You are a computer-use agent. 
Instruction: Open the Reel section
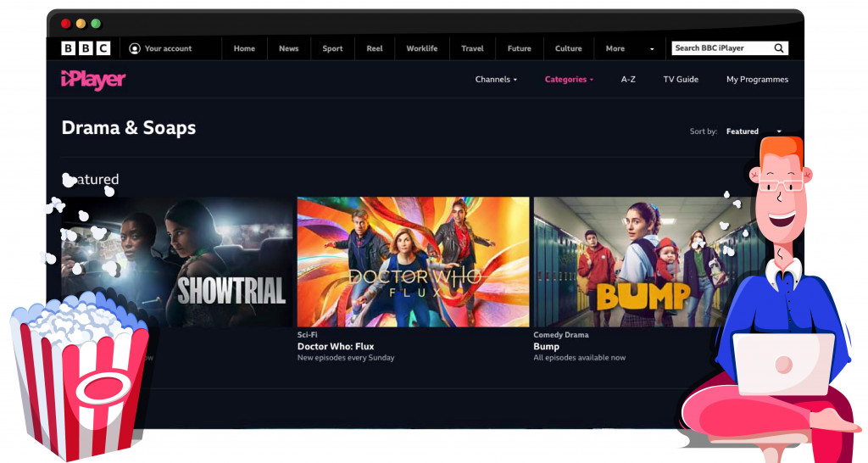point(374,48)
